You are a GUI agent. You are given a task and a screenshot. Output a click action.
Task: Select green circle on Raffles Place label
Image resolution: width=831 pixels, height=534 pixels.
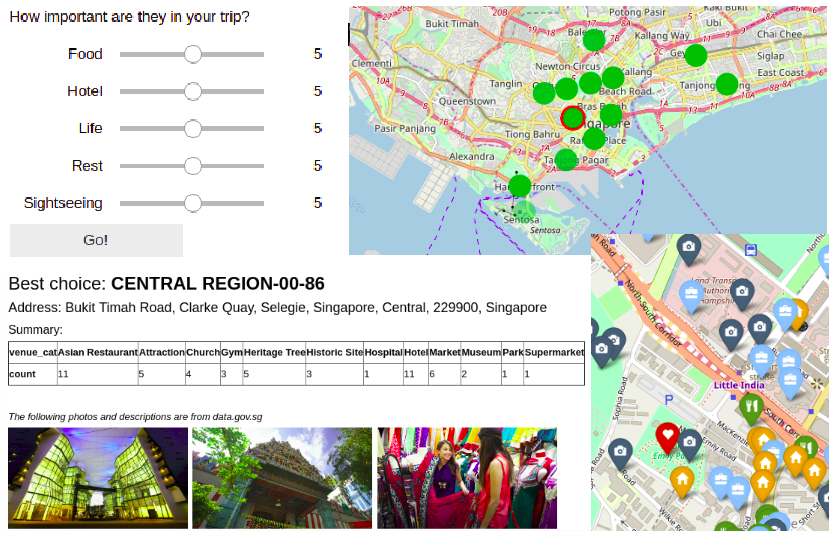(594, 139)
